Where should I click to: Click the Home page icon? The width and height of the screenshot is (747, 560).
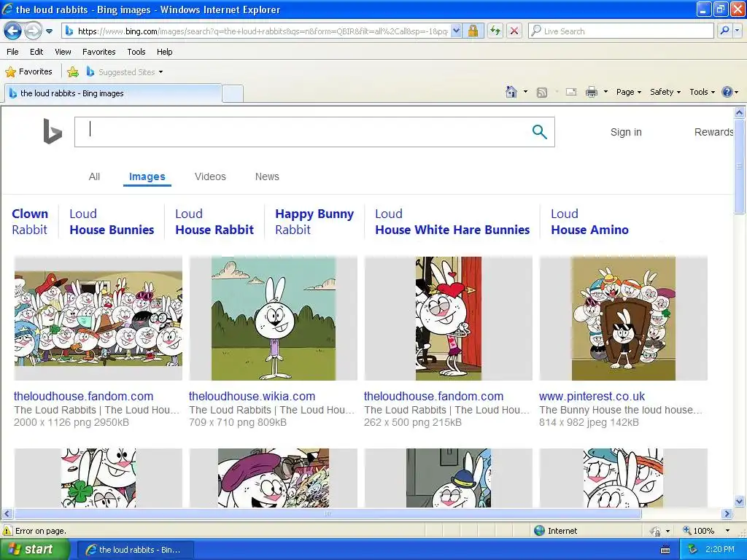(511, 92)
